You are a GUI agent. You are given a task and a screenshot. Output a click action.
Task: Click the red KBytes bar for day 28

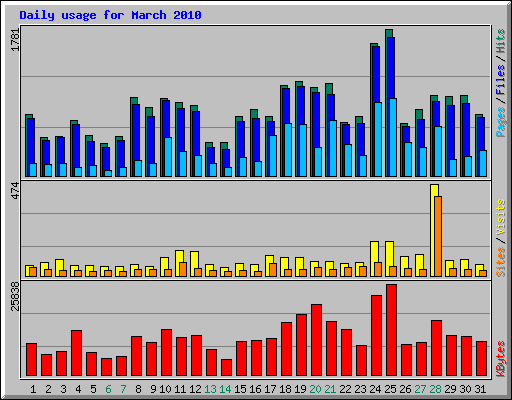pyautogui.click(x=436, y=348)
